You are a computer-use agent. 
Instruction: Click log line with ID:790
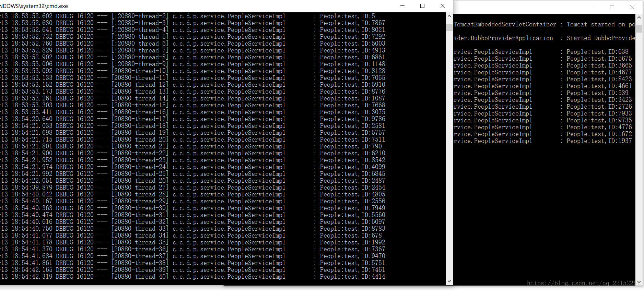pos(191,146)
